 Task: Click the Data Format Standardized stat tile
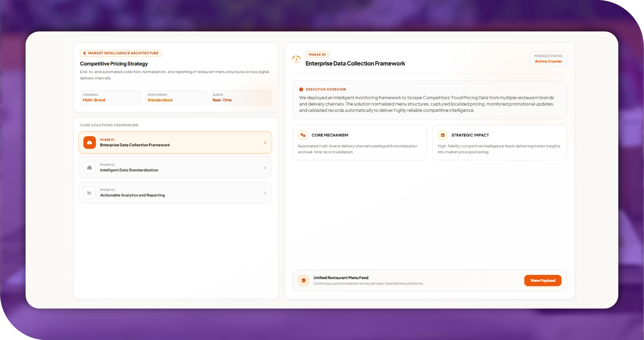[x=176, y=97]
